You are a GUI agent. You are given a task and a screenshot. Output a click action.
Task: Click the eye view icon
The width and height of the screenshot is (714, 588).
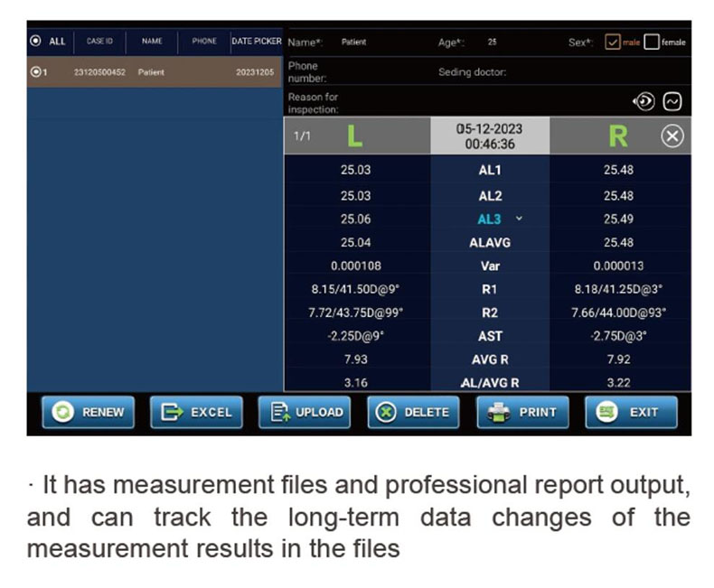pyautogui.click(x=643, y=102)
